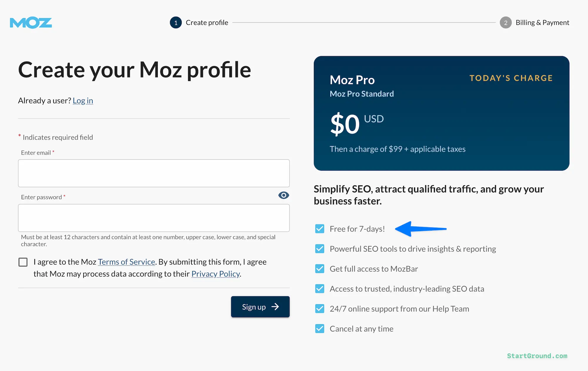Click checkmark beside industry-leading SEO data
Screen dimensions: 588x371
(x=320, y=289)
